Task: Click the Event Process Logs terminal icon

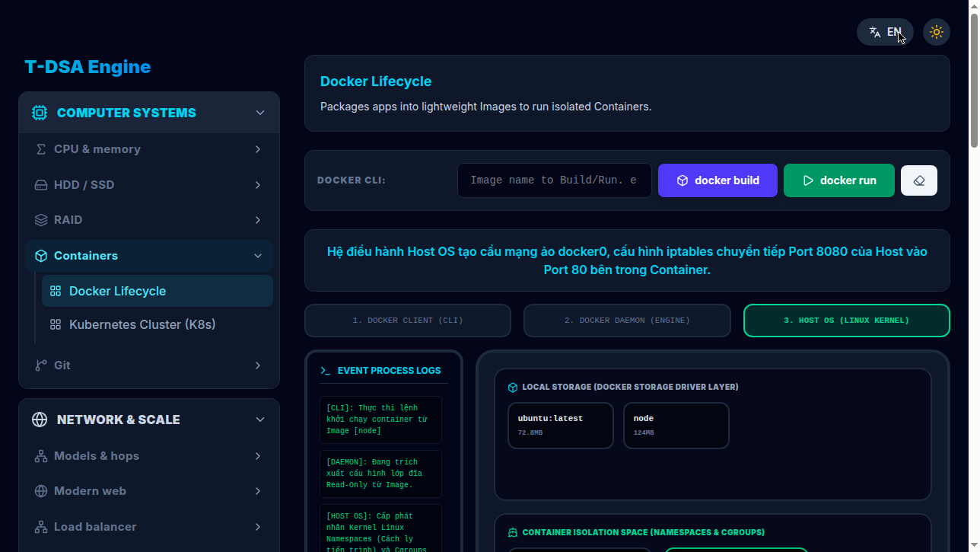Action: point(326,371)
